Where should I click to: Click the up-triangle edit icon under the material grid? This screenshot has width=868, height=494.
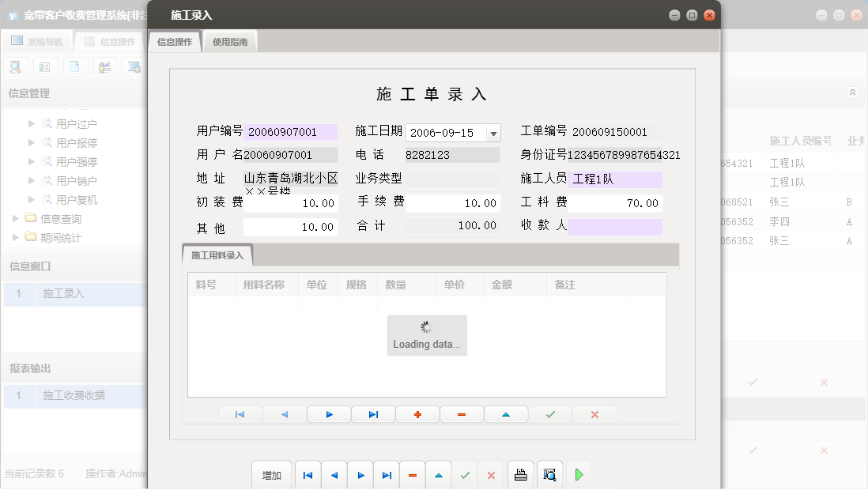tap(506, 414)
